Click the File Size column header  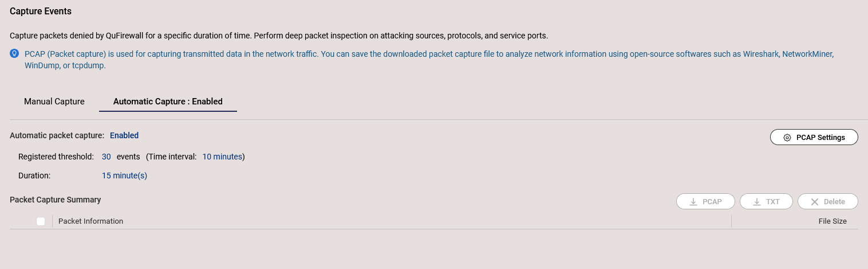833,221
